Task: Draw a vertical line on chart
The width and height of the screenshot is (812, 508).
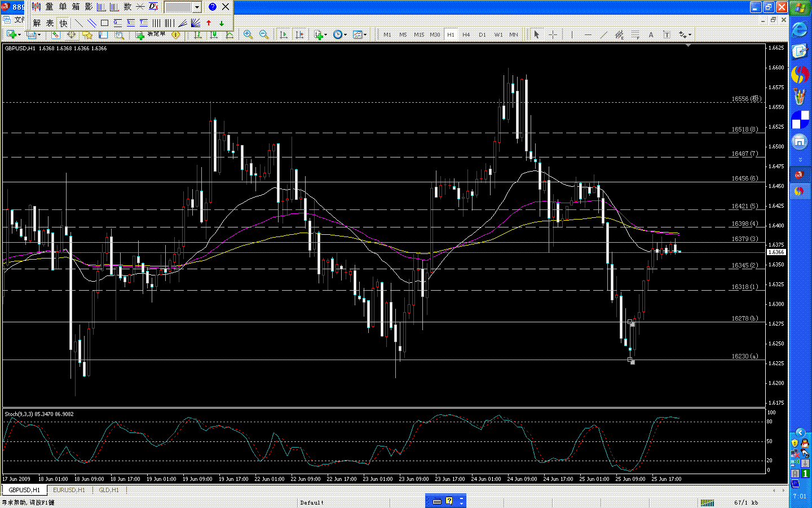Action: (572, 34)
